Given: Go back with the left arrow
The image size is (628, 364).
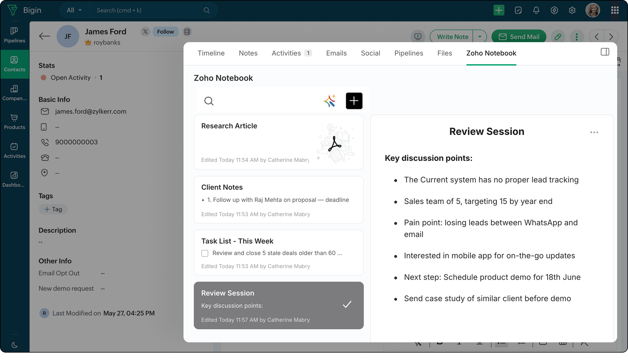Looking at the screenshot, I should tap(44, 36).
